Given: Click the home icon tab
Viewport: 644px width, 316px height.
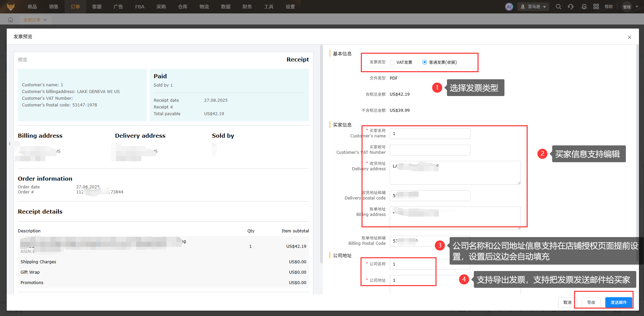Looking at the screenshot, I should pyautogui.click(x=10, y=20).
